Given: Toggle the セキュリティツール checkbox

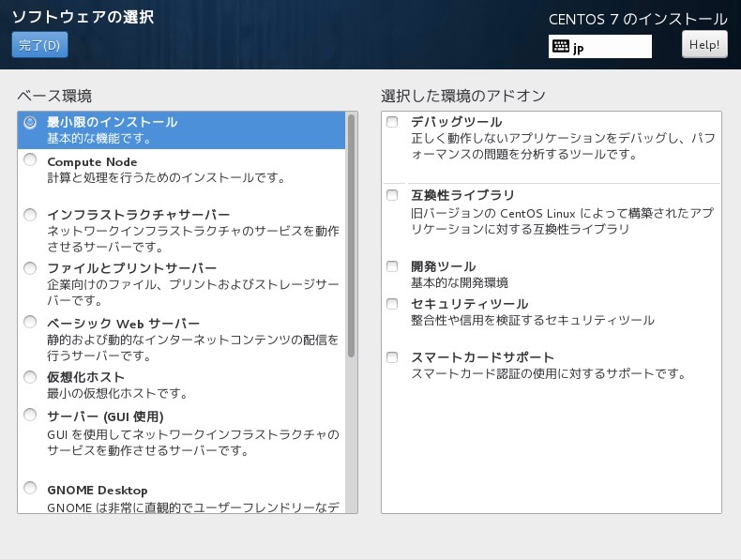Looking at the screenshot, I should (x=392, y=303).
